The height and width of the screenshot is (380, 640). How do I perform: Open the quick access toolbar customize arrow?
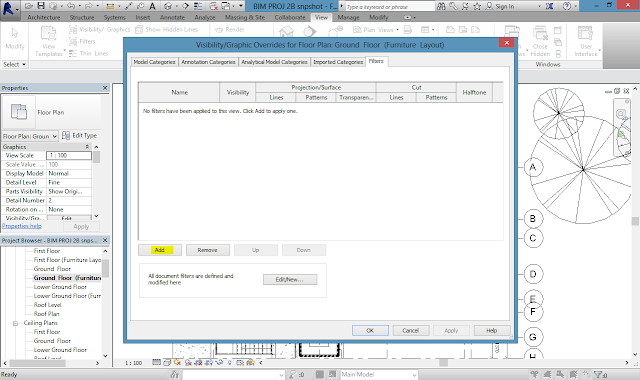241,6
